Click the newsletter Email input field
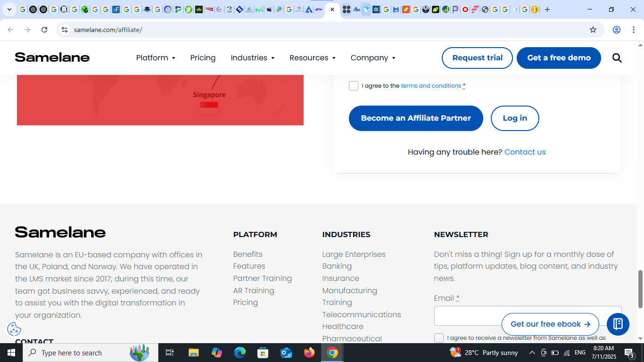Image resolution: width=644 pixels, height=362 pixels. 528,316
